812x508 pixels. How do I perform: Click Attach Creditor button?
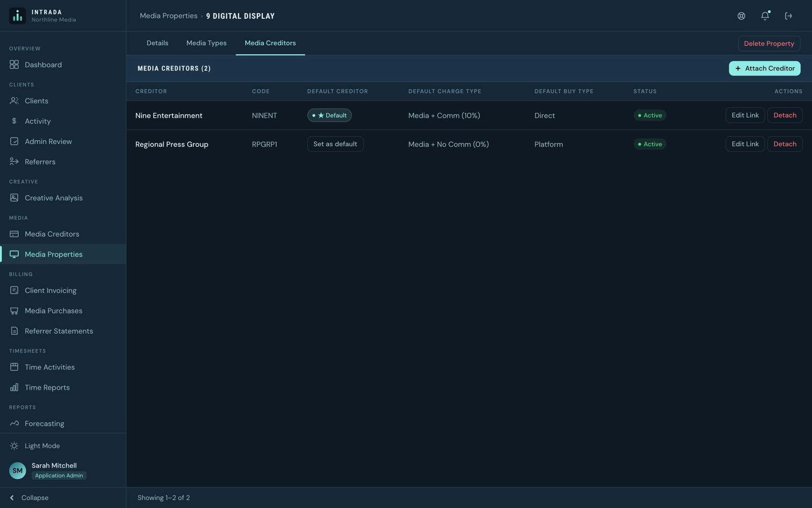[765, 69]
